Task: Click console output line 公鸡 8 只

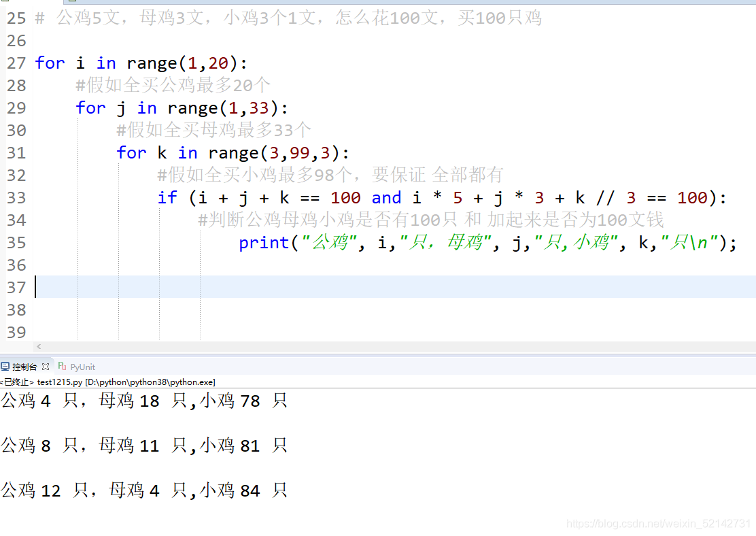Action: pos(144,446)
